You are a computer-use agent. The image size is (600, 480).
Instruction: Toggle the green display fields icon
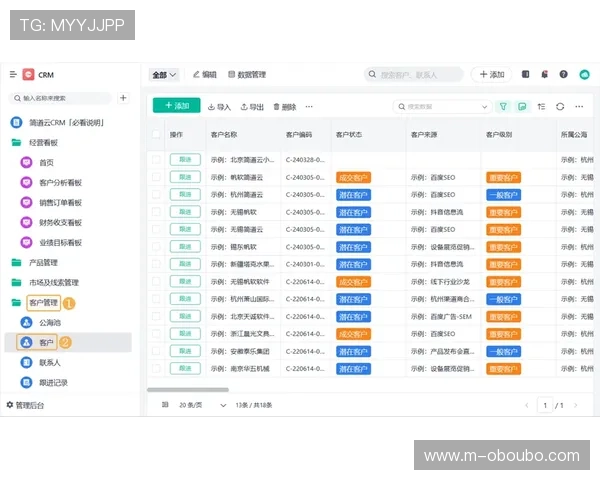522,106
